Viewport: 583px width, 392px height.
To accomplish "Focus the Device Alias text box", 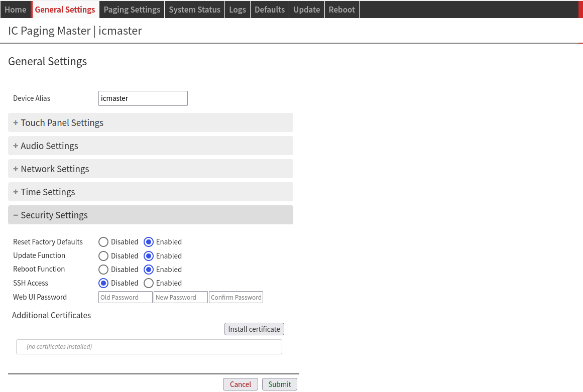I will [x=143, y=98].
